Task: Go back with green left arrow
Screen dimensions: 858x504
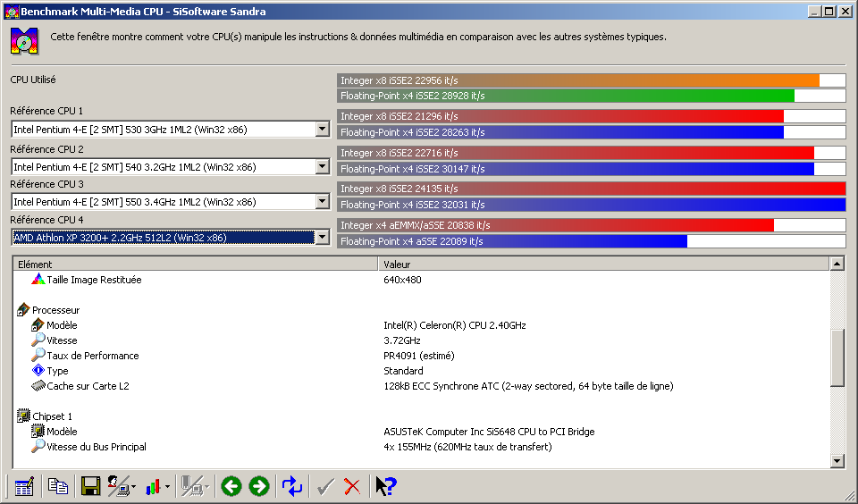Action: click(x=231, y=486)
